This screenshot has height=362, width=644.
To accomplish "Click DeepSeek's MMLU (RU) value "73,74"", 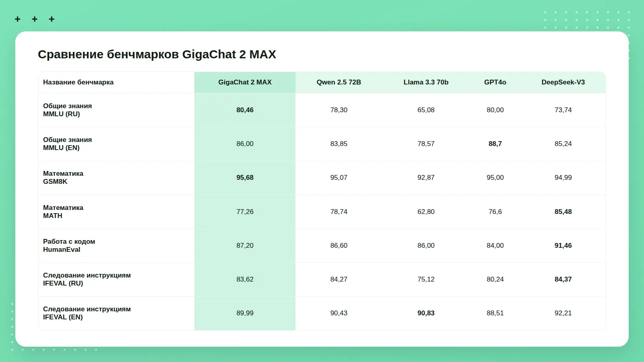I will click(x=563, y=110).
